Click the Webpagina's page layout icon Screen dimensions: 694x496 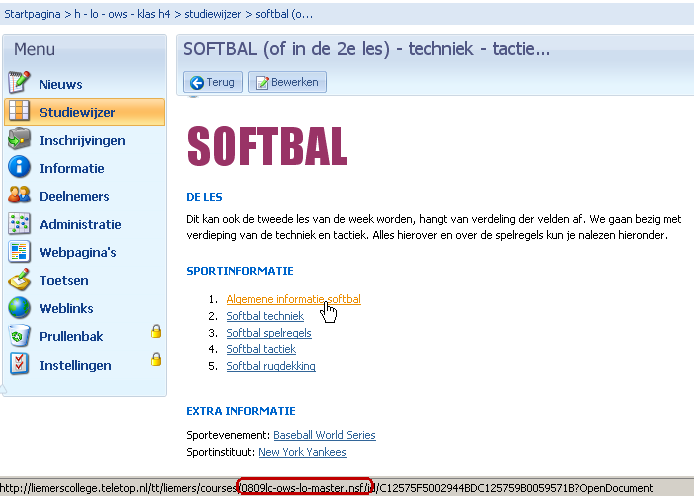(19, 251)
